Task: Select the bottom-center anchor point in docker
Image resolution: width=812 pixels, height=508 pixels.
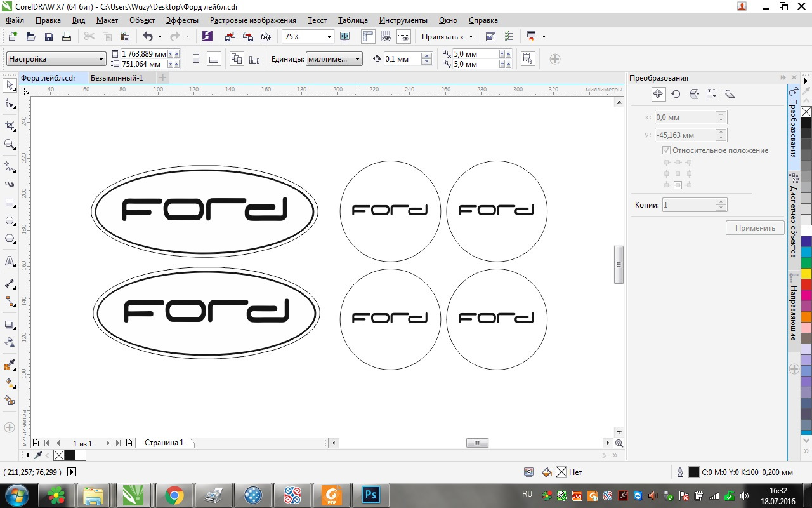Action: 678,185
